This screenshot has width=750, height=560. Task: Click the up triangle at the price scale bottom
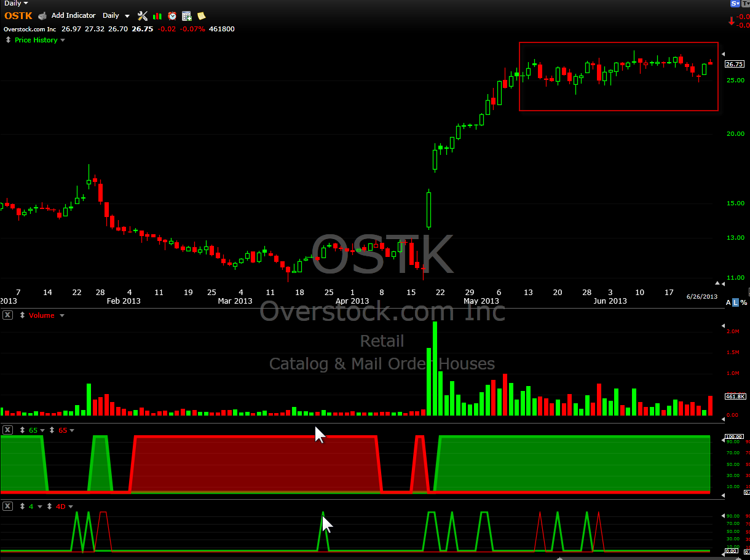coord(717,283)
